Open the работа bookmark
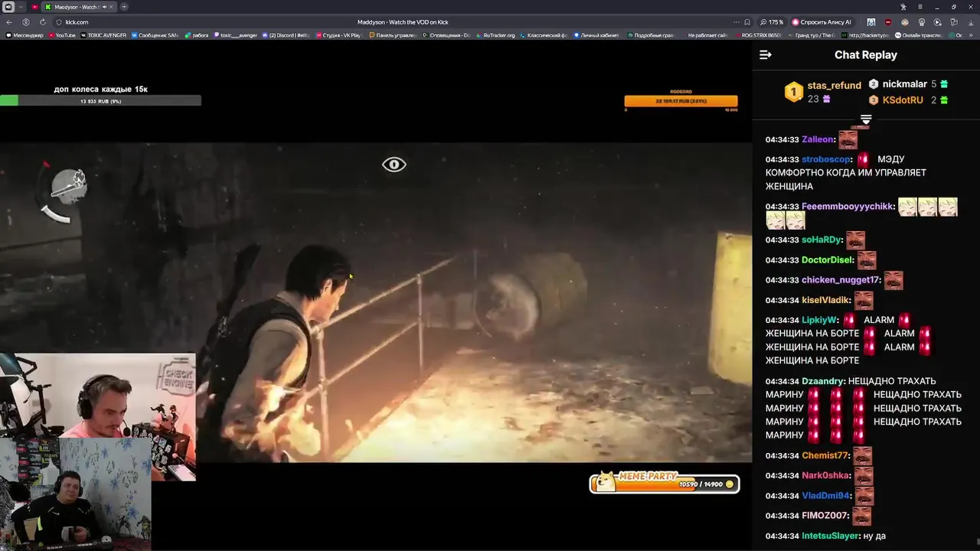 click(x=197, y=35)
